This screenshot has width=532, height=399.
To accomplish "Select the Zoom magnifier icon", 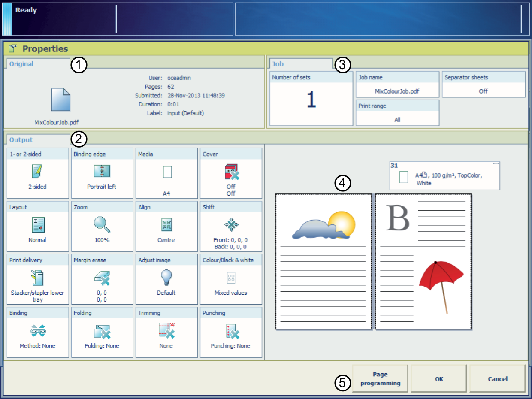I will pyautogui.click(x=102, y=224).
